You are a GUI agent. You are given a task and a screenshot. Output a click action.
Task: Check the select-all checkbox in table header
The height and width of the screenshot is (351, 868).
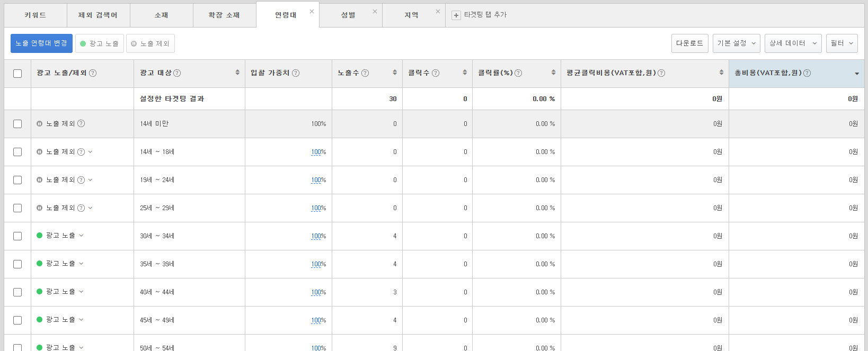tap(17, 74)
